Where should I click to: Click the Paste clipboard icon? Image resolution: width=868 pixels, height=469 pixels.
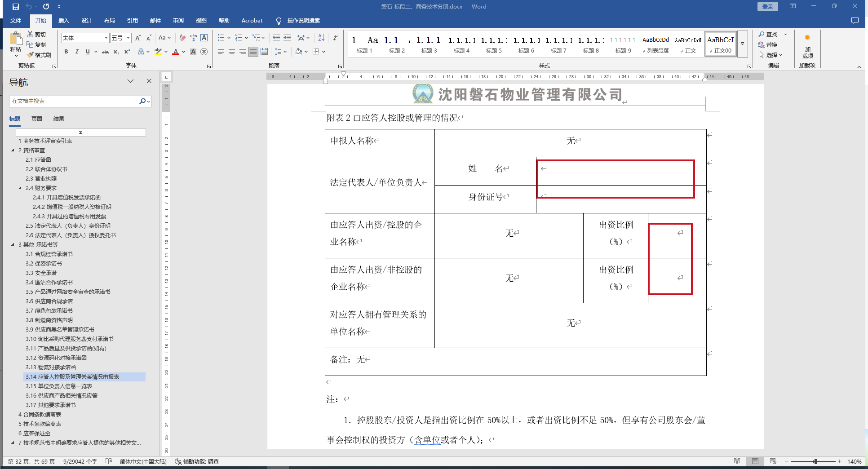[x=16, y=39]
